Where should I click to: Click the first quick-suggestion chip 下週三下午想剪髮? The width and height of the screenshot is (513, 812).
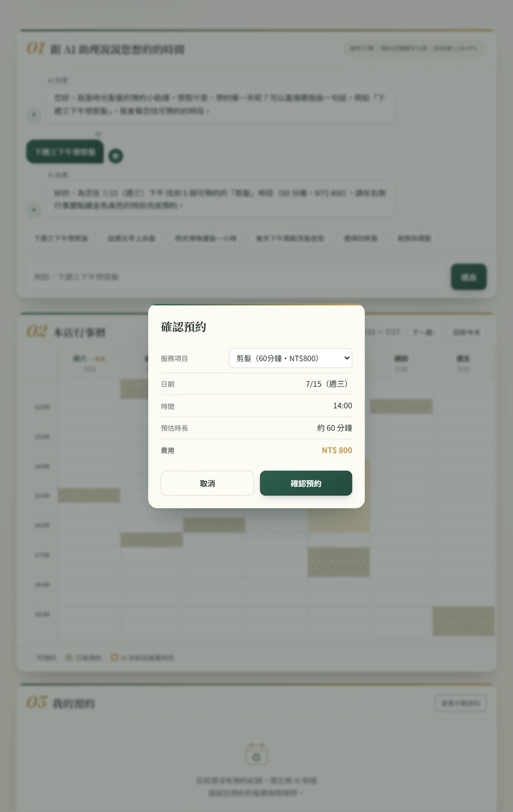(61, 238)
